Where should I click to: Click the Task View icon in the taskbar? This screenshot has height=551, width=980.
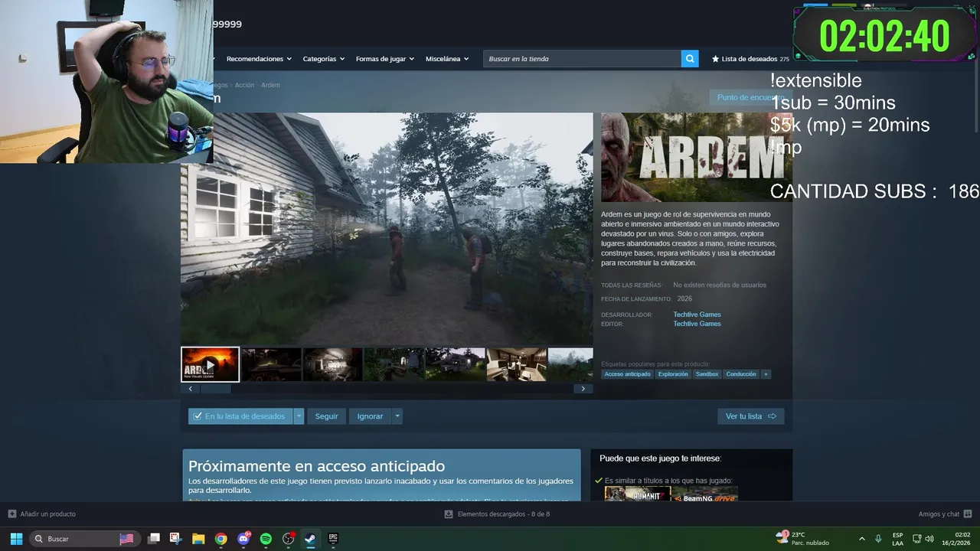point(153,539)
